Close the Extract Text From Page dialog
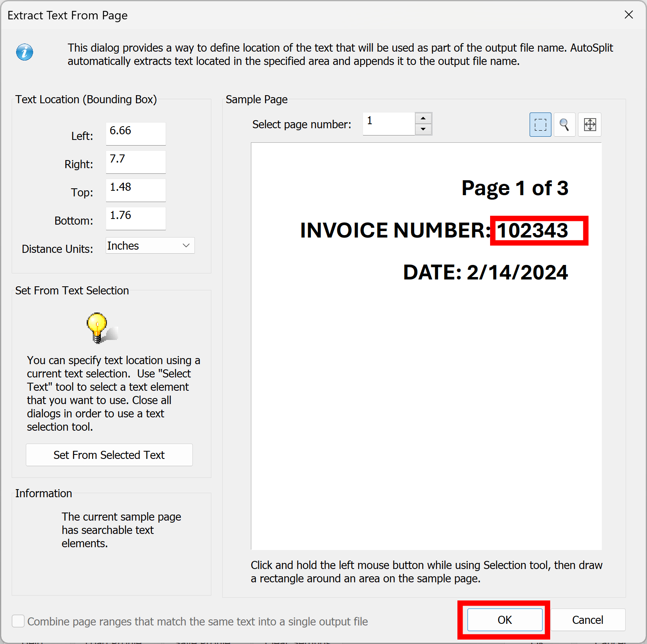647x644 pixels. click(x=629, y=15)
